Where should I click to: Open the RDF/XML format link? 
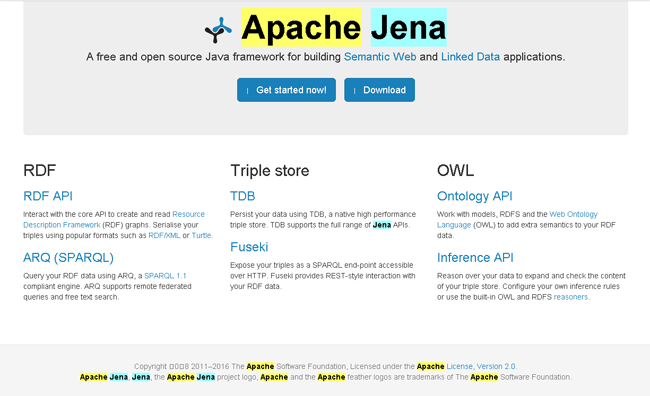[164, 236]
